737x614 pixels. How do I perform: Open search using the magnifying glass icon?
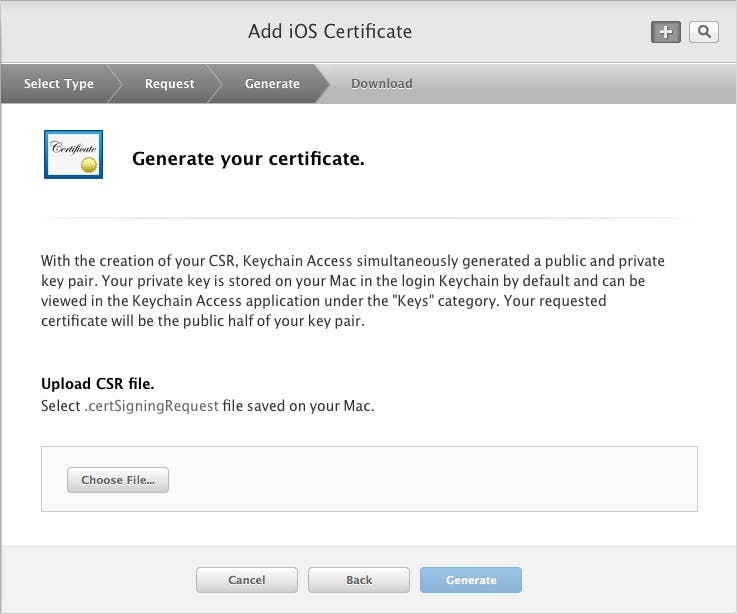point(704,32)
